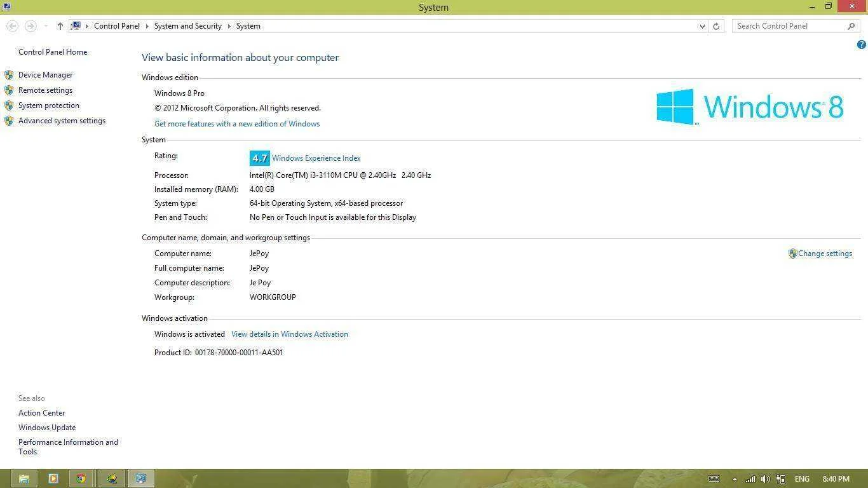Image resolution: width=868 pixels, height=488 pixels.
Task: Click the Je Poy computer description
Action: click(x=260, y=283)
